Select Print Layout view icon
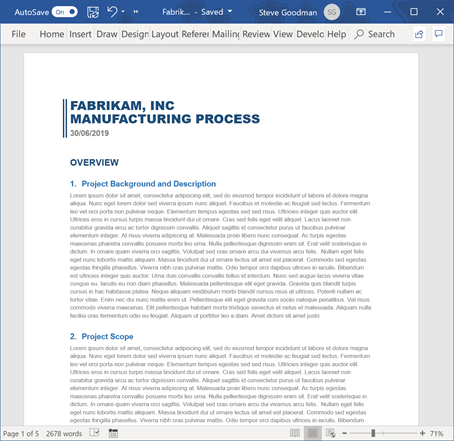Viewport: 454px width, 441px height. coord(313,433)
